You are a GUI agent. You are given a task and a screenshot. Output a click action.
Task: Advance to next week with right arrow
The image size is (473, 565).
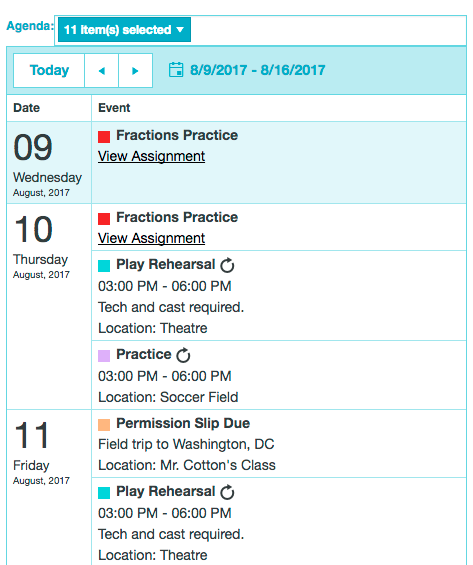click(135, 71)
